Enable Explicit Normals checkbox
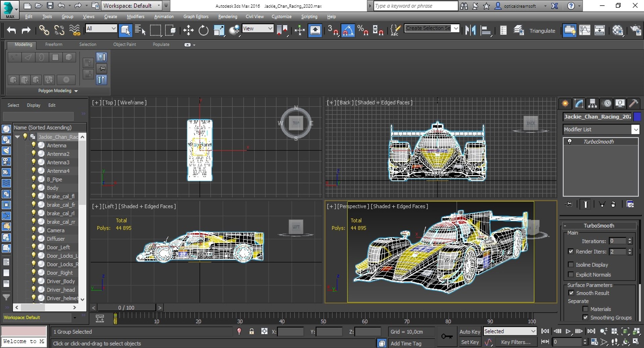 tap(571, 275)
